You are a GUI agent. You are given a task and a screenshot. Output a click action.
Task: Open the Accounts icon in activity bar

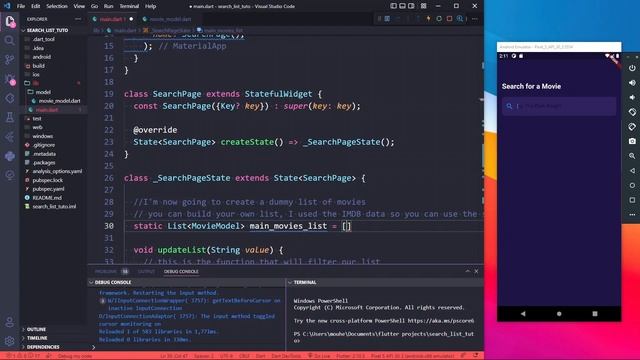(9, 322)
